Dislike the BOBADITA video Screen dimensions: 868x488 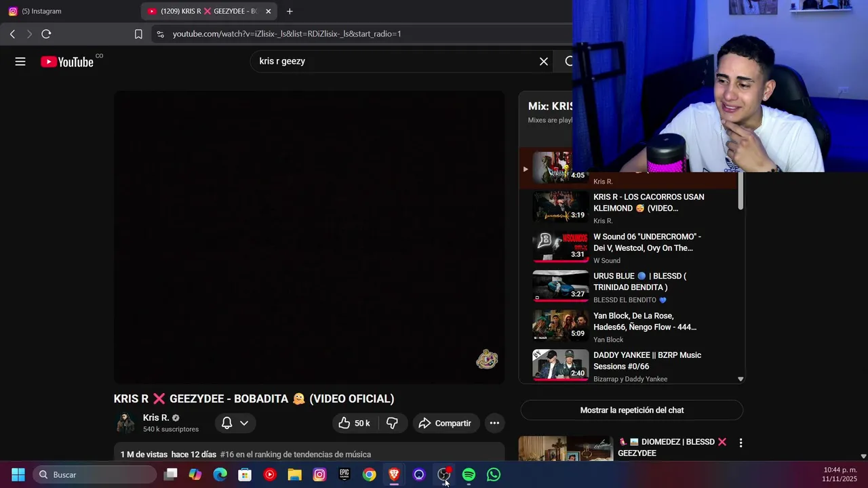pos(392,423)
